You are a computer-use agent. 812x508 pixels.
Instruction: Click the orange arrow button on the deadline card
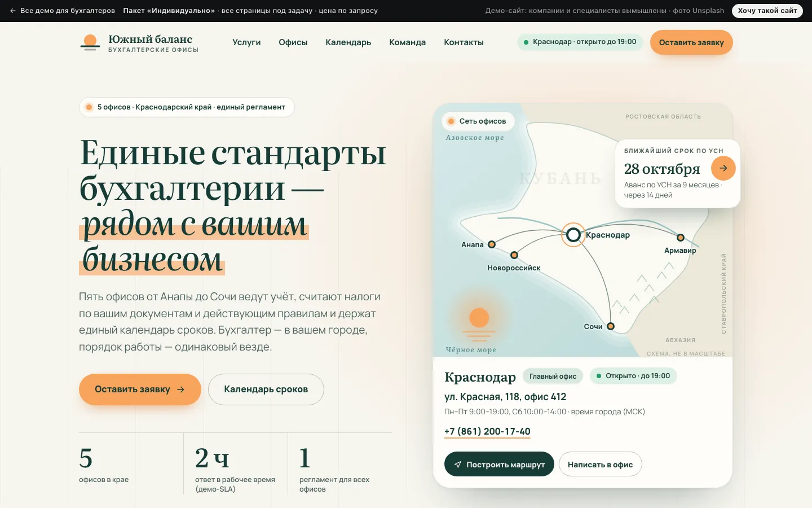tap(723, 168)
